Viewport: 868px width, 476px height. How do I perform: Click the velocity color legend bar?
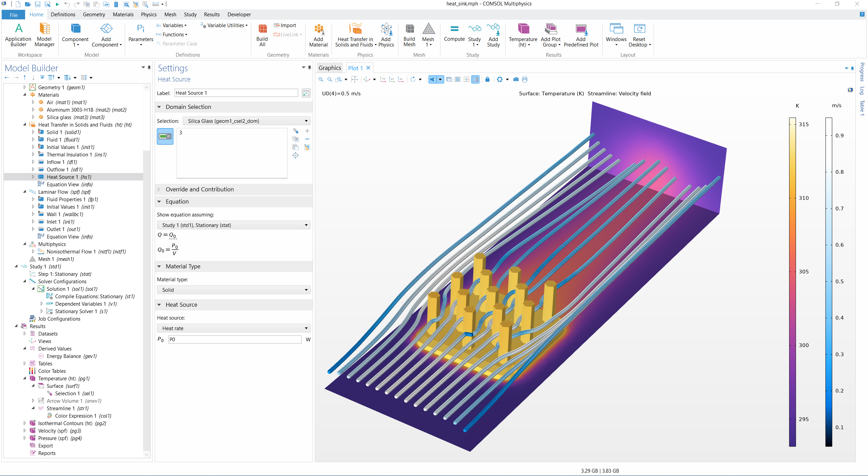pos(829,282)
